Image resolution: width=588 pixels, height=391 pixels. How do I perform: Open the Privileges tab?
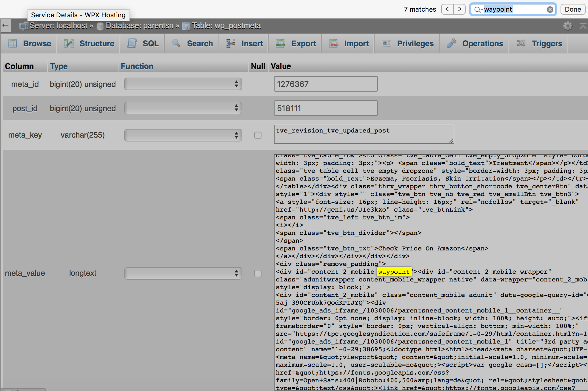pyautogui.click(x=407, y=44)
